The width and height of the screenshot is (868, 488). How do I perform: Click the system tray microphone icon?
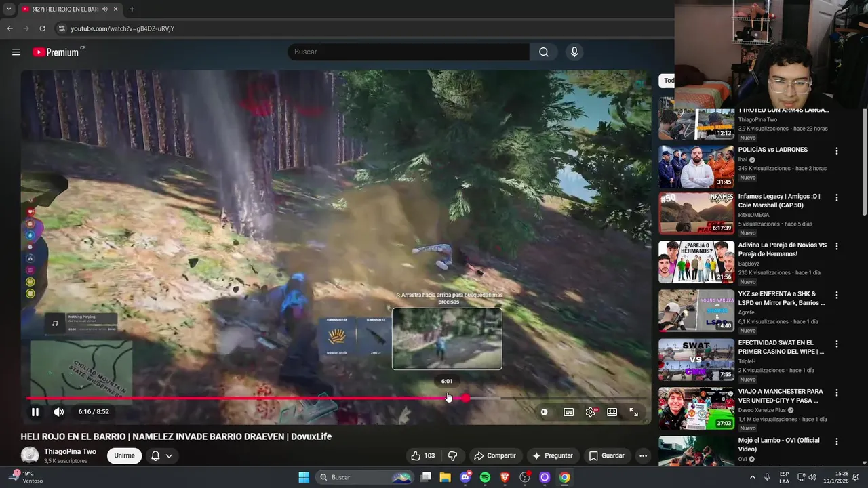point(767,477)
